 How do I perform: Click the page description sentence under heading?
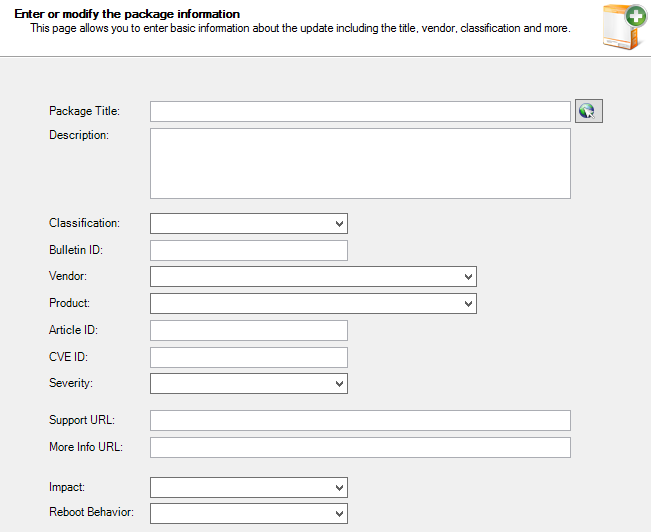click(x=300, y=29)
